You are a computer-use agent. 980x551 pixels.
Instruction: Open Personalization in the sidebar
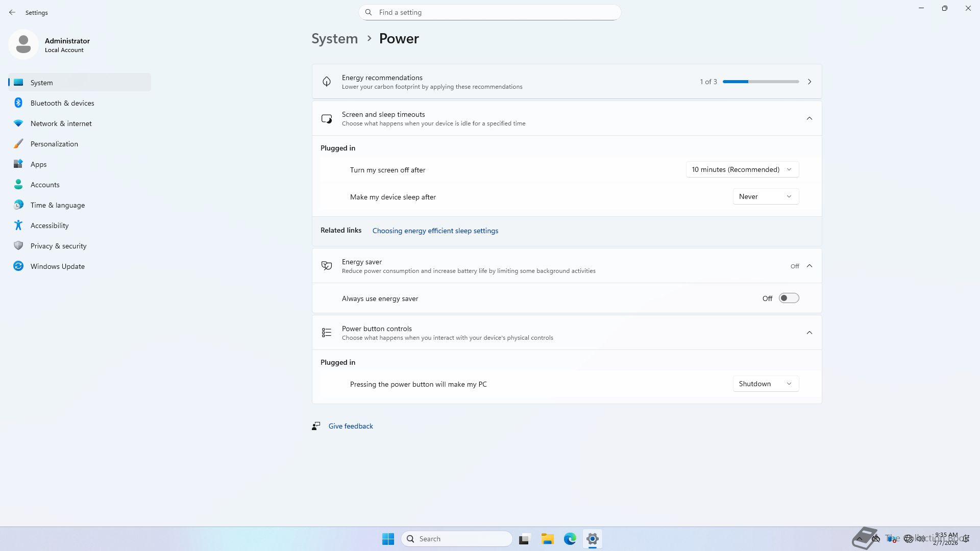[x=54, y=144]
